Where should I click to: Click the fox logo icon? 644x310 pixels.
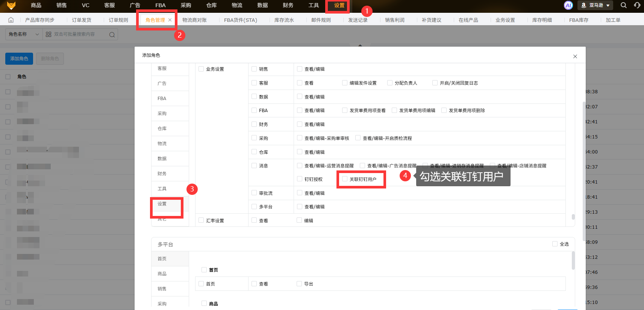point(11,5)
